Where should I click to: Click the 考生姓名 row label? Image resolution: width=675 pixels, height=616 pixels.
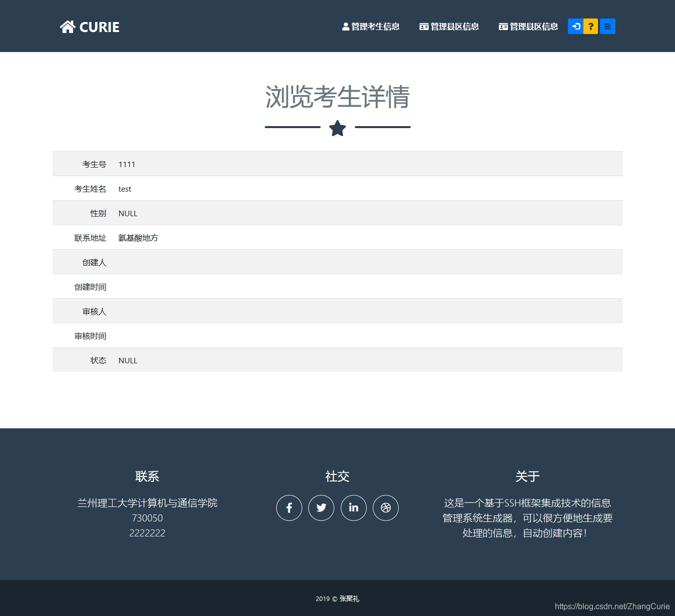91,189
